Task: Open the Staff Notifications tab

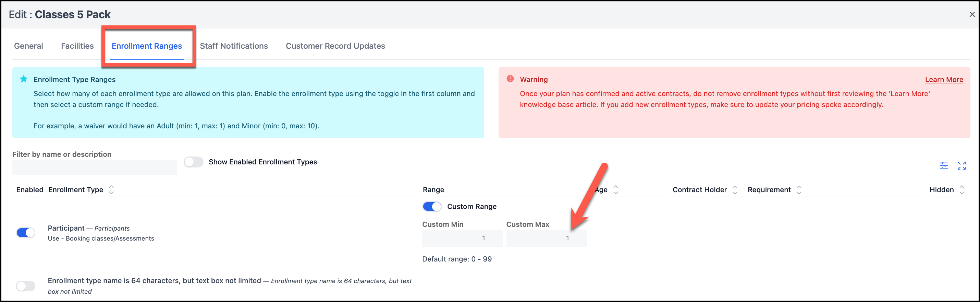Action: coord(234,46)
